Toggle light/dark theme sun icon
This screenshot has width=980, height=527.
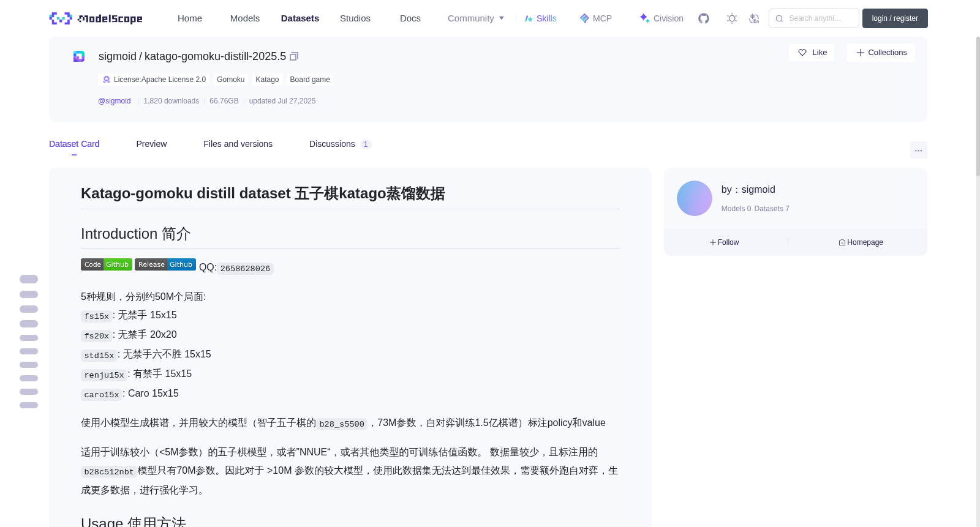pos(732,18)
